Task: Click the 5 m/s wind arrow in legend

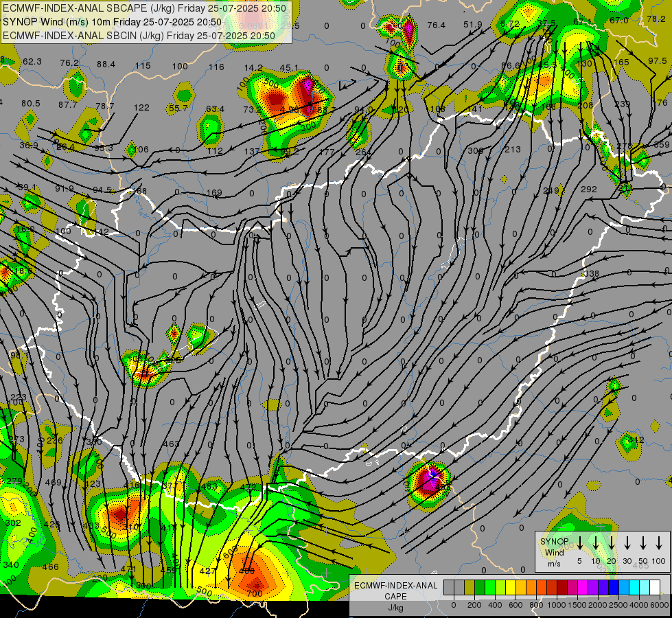Action: coord(580,542)
